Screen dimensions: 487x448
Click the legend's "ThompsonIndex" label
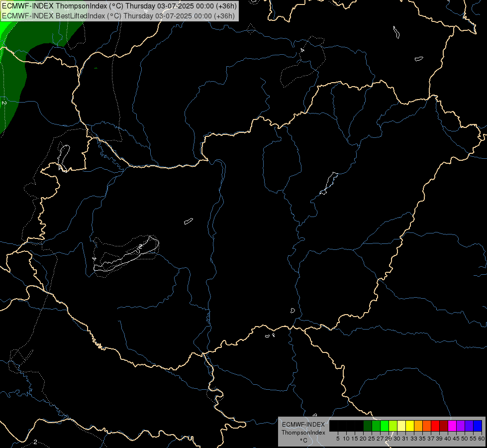303,433
